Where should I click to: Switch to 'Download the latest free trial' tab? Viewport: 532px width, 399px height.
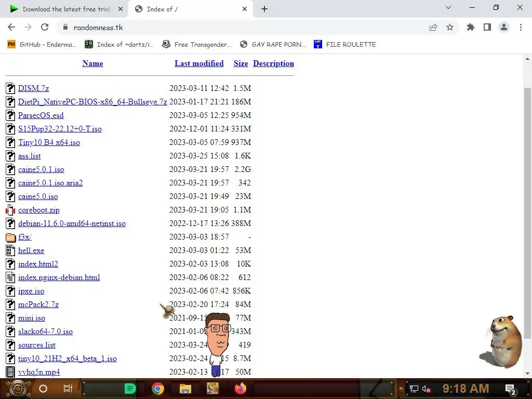(64, 9)
